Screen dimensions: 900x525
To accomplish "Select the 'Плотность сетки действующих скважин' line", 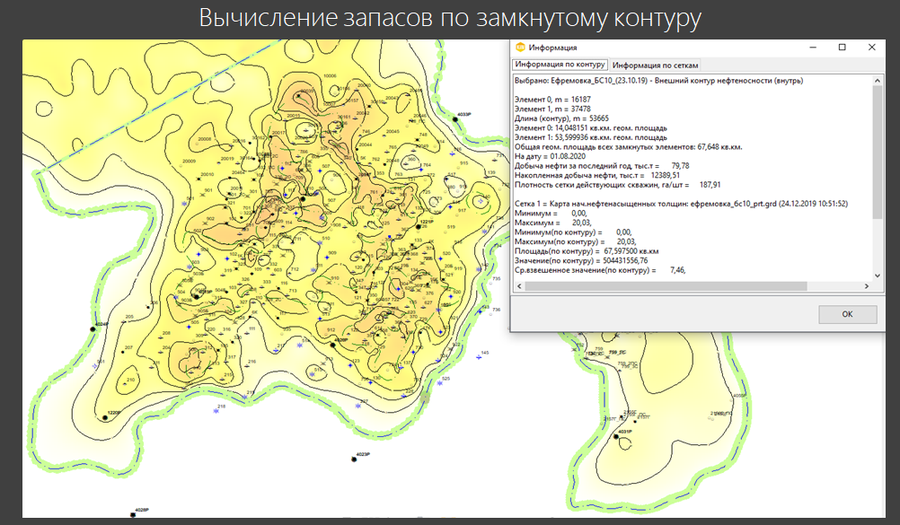I will tap(618, 185).
